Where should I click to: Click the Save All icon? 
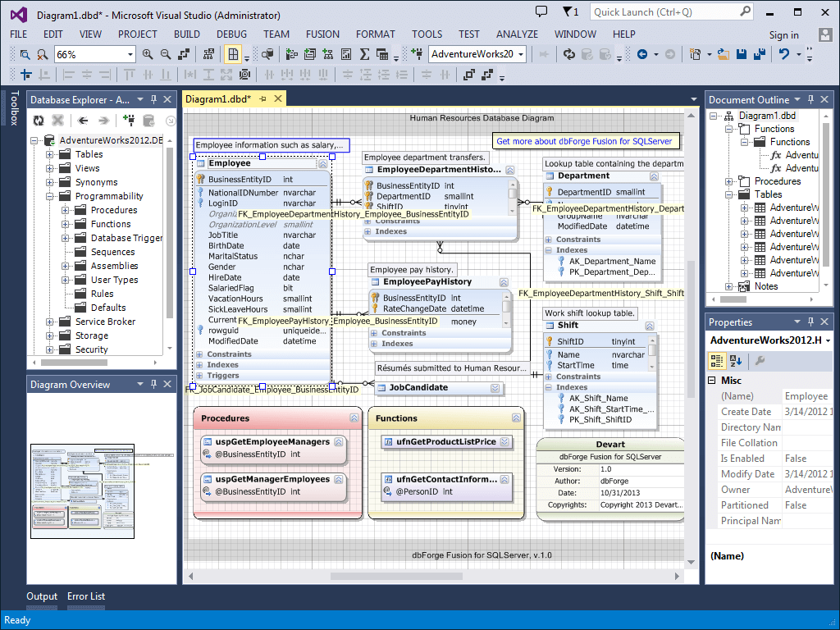tap(759, 54)
